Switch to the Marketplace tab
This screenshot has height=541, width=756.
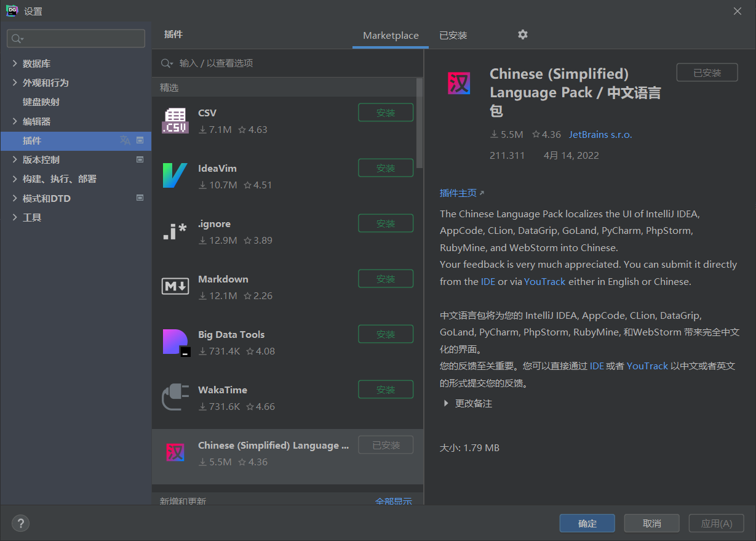391,35
